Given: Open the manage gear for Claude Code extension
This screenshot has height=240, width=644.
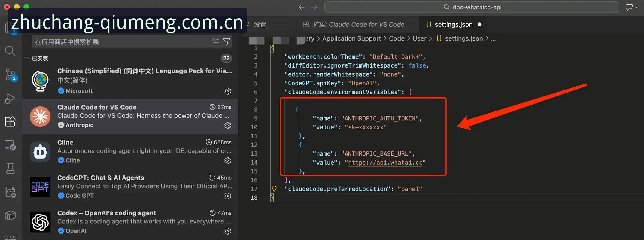Looking at the screenshot, I should click(x=228, y=125).
